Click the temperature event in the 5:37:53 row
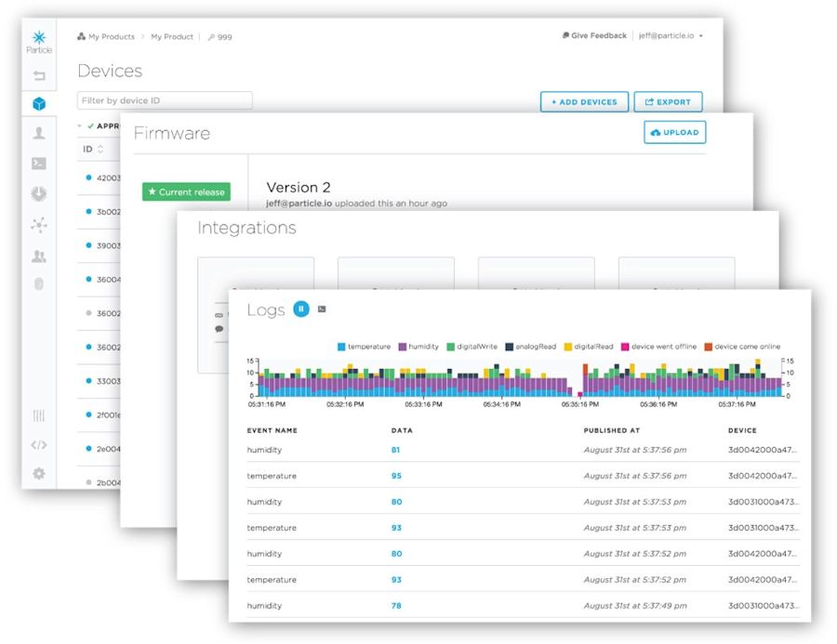The height and width of the screenshot is (644, 837). [x=272, y=528]
